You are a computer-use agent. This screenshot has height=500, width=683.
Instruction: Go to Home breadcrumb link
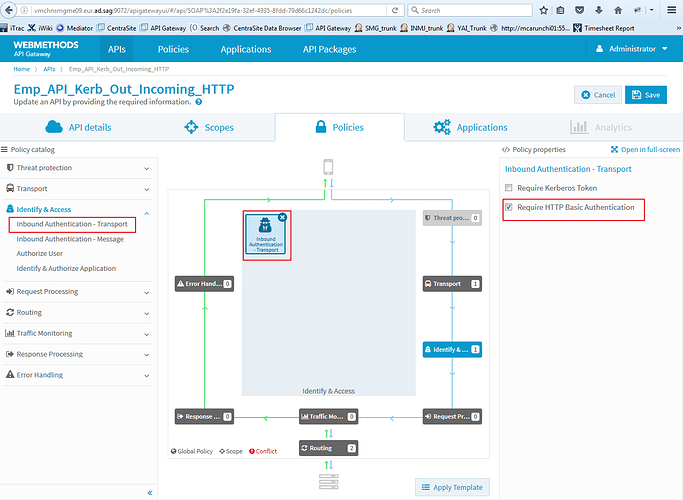coord(21,69)
